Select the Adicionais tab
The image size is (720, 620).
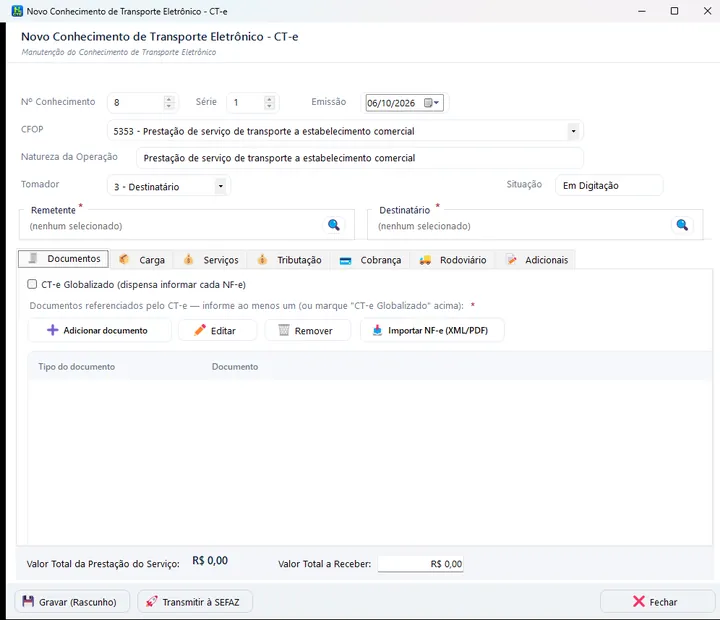coord(537,260)
